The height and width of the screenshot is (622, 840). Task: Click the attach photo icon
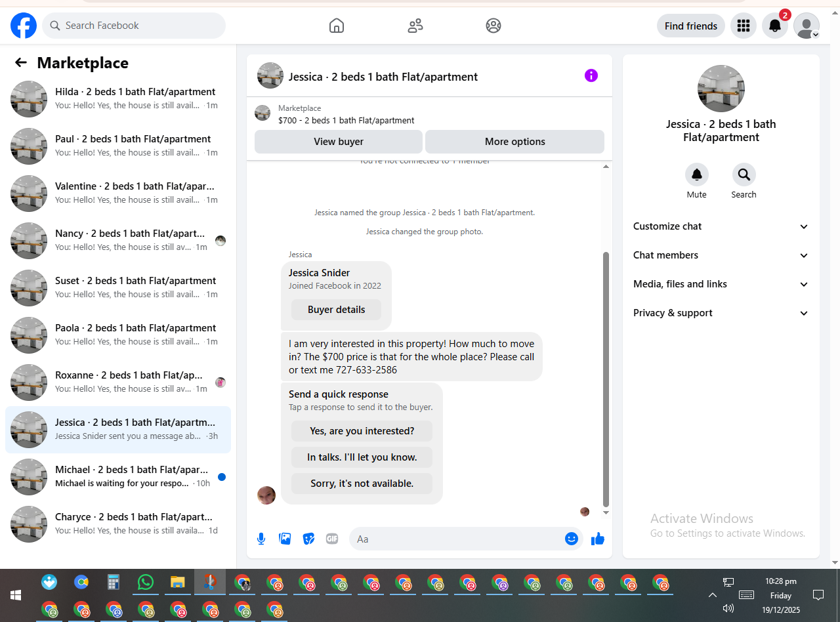[285, 539]
